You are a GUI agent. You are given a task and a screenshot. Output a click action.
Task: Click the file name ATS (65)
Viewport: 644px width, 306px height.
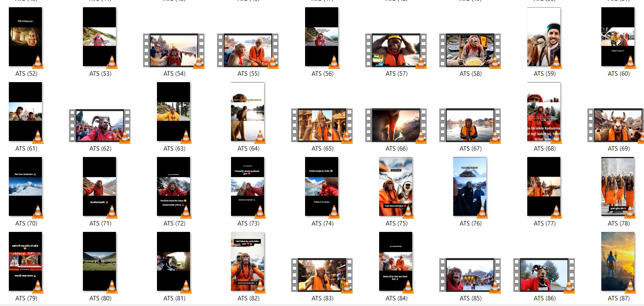pyautogui.click(x=322, y=149)
